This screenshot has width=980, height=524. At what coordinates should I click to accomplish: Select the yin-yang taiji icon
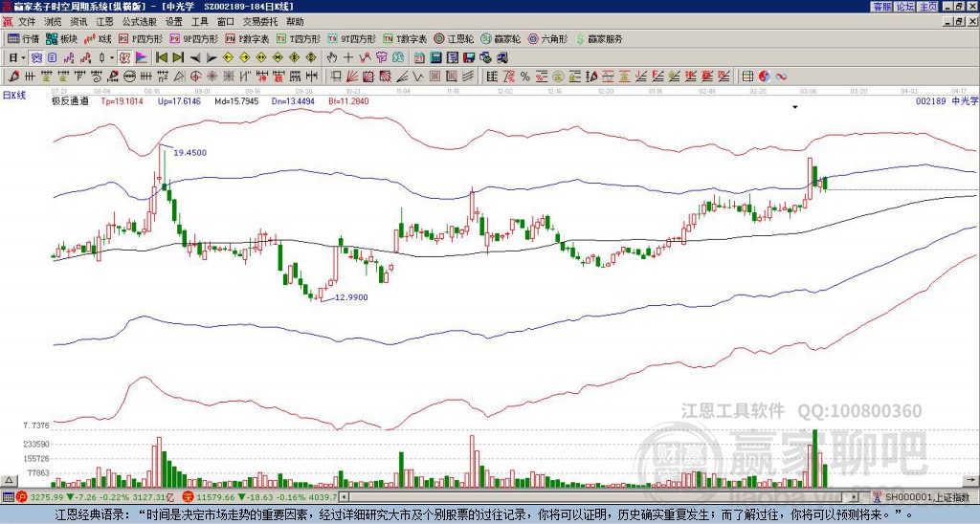(x=764, y=76)
